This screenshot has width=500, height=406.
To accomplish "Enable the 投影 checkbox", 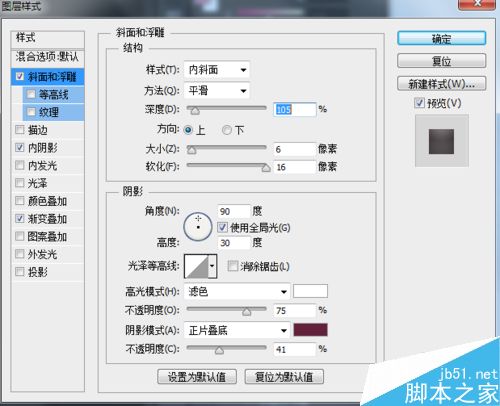I will pos(20,272).
